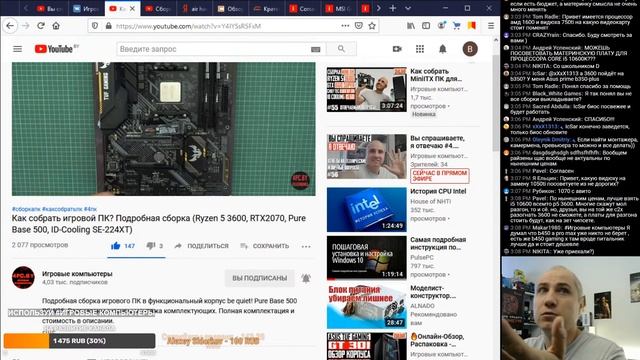Click the motherboard video player
This screenshot has height=360, width=640.
coord(164,129)
